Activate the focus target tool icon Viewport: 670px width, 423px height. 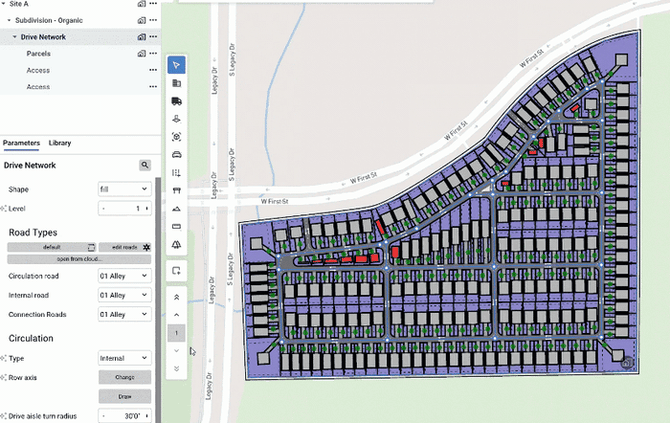[x=176, y=137]
